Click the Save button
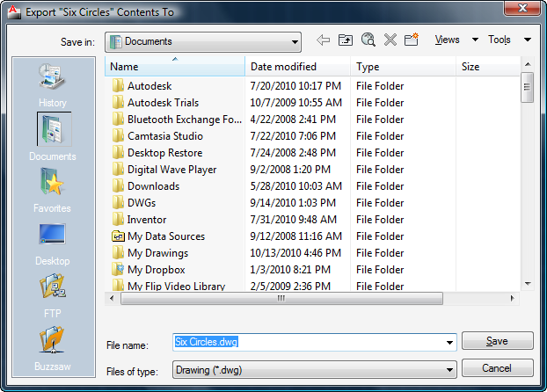547x392 pixels. [497, 342]
